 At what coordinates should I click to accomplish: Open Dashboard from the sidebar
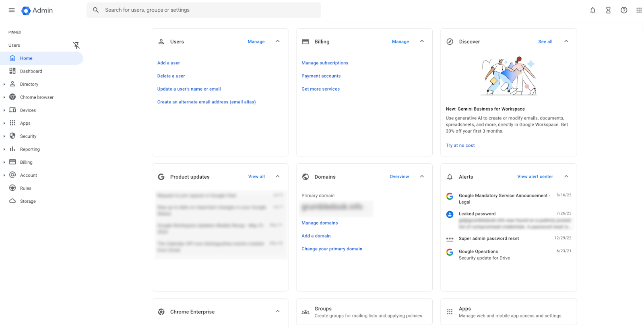point(31,71)
